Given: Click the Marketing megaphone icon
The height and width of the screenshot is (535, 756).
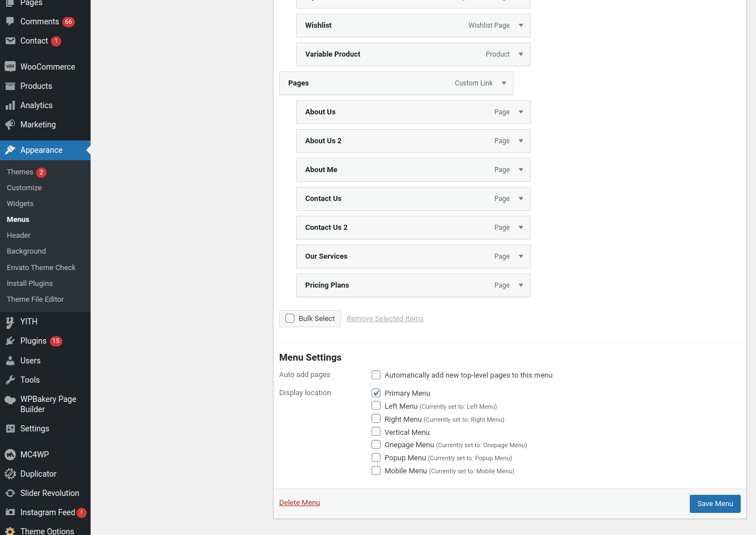Looking at the screenshot, I should point(10,125).
